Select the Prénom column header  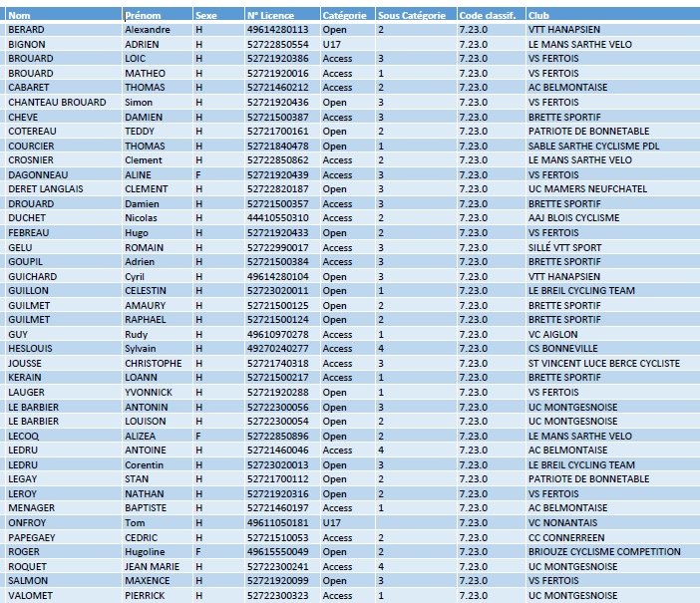pyautogui.click(x=143, y=16)
